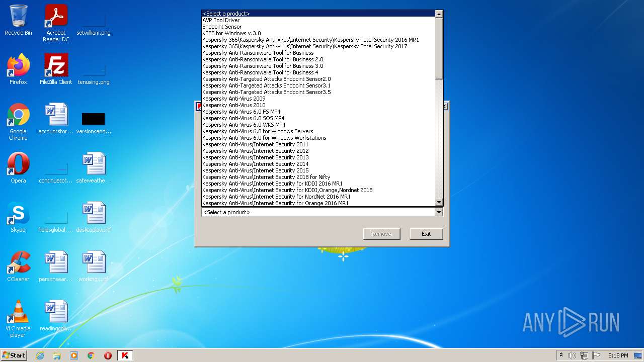Choose Kaspersky Total Security 2016 MR1 entry

click(318, 40)
